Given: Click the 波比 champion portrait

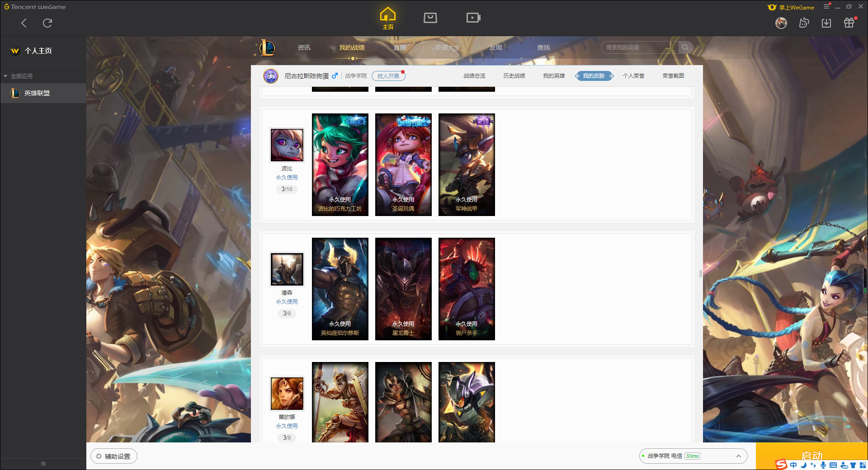Looking at the screenshot, I should click(x=287, y=145).
